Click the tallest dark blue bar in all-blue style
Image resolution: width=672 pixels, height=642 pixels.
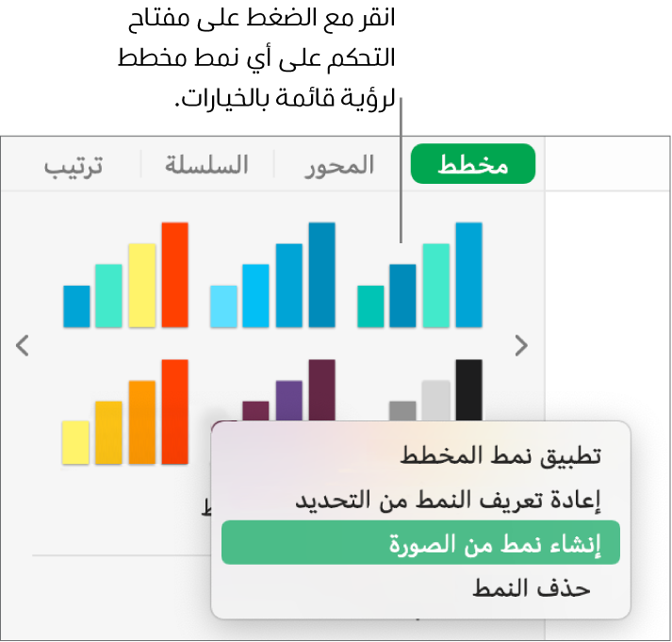coord(321,273)
